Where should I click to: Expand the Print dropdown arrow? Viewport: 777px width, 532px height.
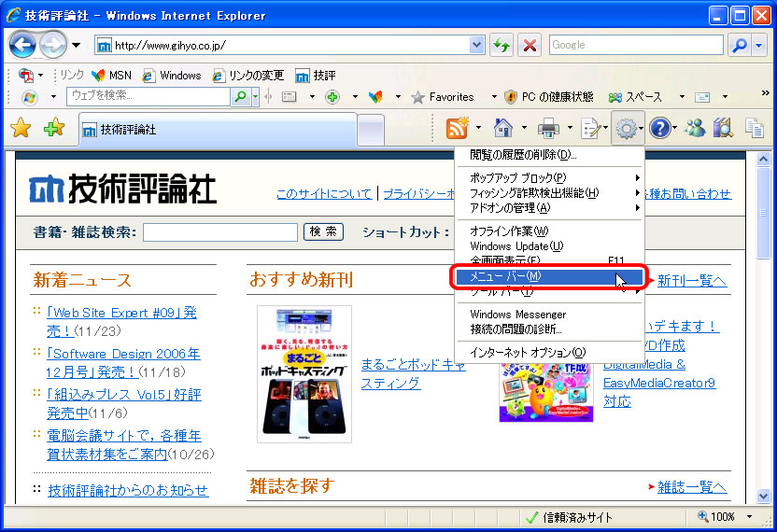coord(570,128)
